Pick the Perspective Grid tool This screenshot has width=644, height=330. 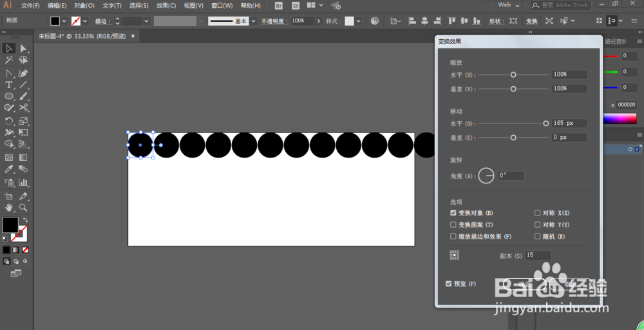(x=23, y=144)
